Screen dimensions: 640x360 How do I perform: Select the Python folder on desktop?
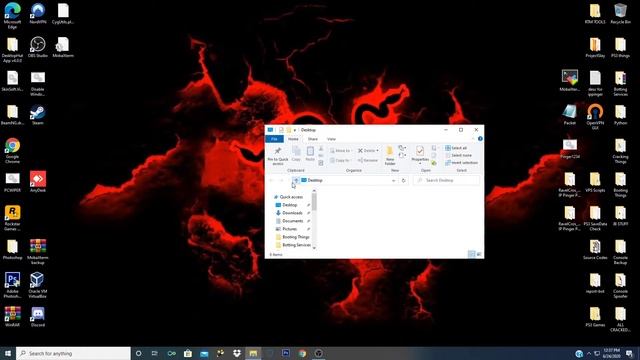tap(620, 115)
